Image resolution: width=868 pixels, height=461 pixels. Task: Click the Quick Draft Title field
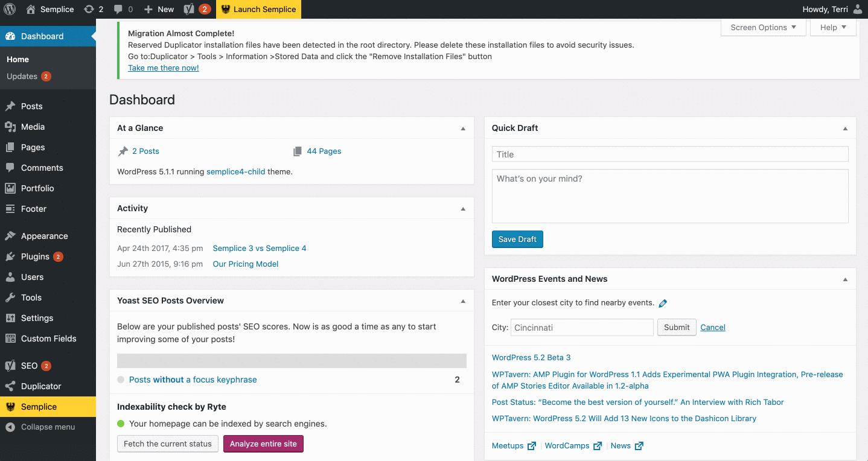[x=670, y=154]
